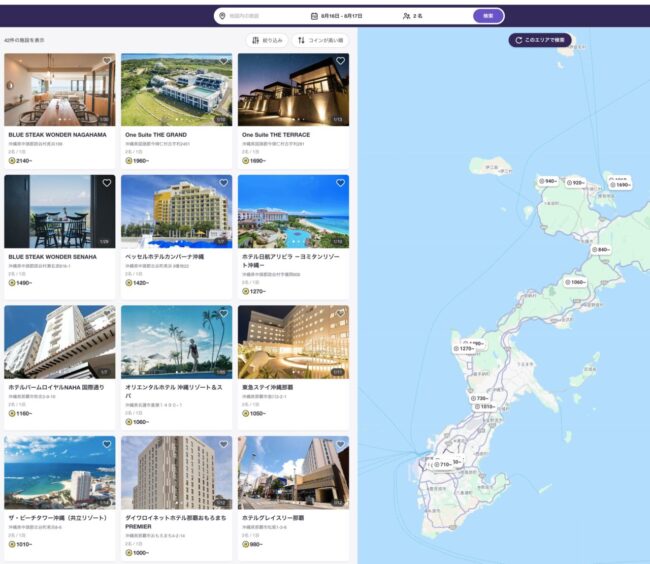Favorite ベッセルホテルカンパーナ沖縄 with heart
The image size is (650, 564).
(x=224, y=183)
